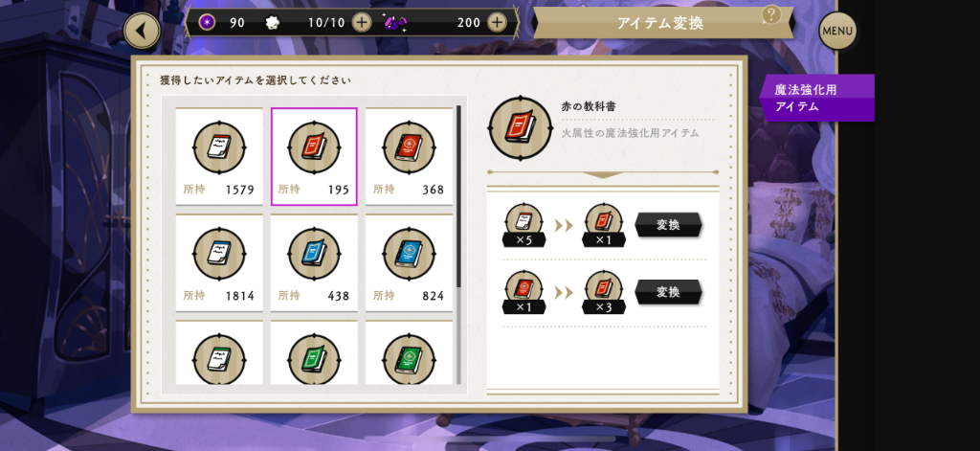The height and width of the screenshot is (451, 980).
Task: Go back with the round arrow button
Action: [x=142, y=31]
